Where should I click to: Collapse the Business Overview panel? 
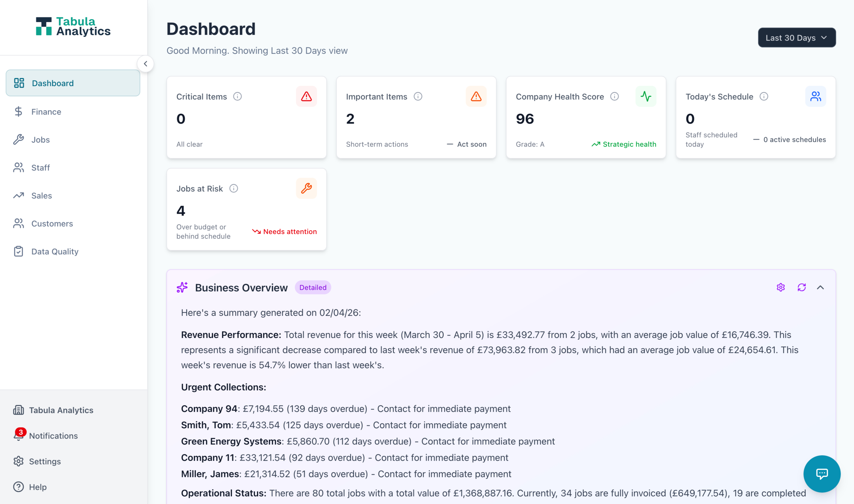tap(821, 287)
